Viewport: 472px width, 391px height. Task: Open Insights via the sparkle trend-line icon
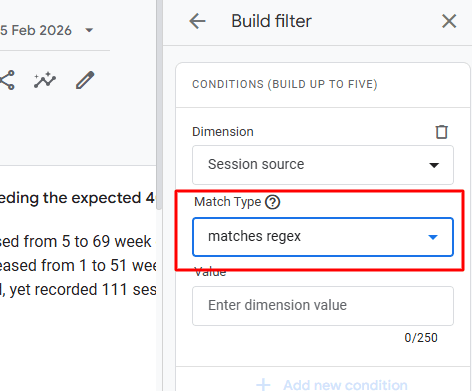pyautogui.click(x=45, y=80)
